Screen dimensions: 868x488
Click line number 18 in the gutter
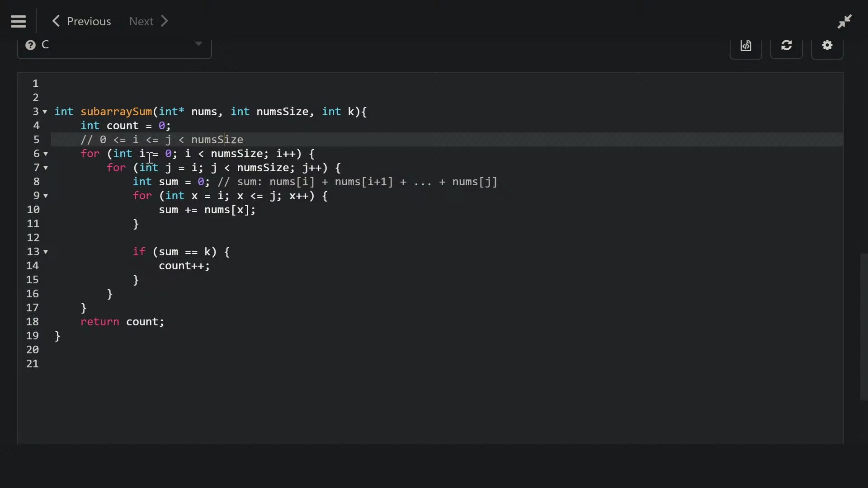coord(33,322)
